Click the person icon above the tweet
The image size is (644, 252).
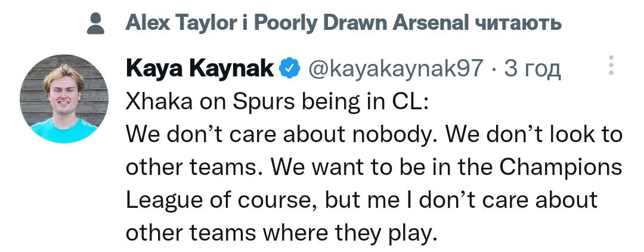coord(95,23)
